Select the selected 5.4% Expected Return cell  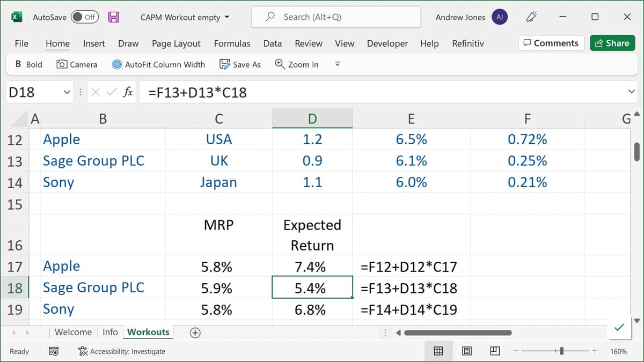click(312, 287)
